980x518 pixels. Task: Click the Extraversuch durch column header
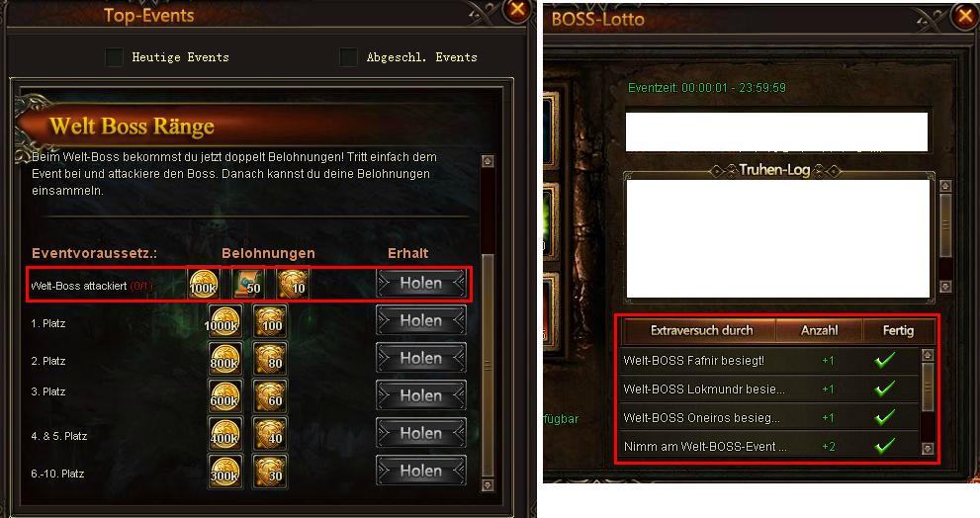(701, 330)
